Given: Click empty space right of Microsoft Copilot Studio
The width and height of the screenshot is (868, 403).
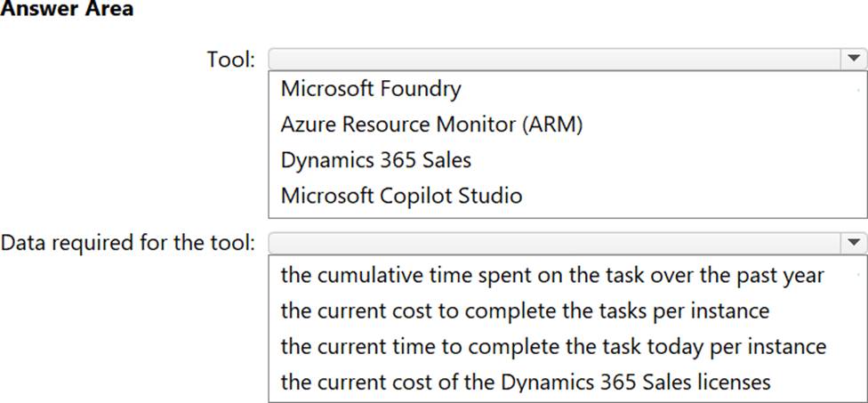Looking at the screenshot, I should [x=694, y=196].
